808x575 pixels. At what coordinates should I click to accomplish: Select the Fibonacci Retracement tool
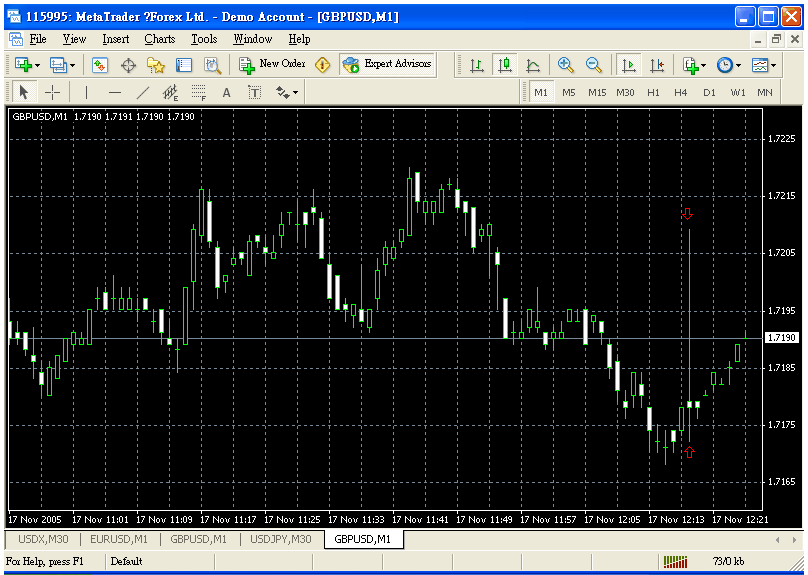pos(198,93)
